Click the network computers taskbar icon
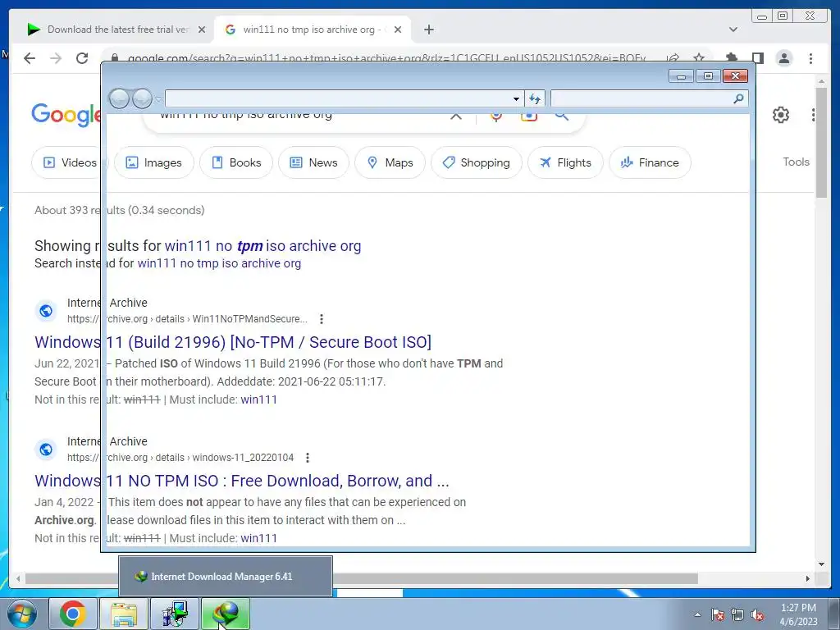 pyautogui.click(x=175, y=614)
